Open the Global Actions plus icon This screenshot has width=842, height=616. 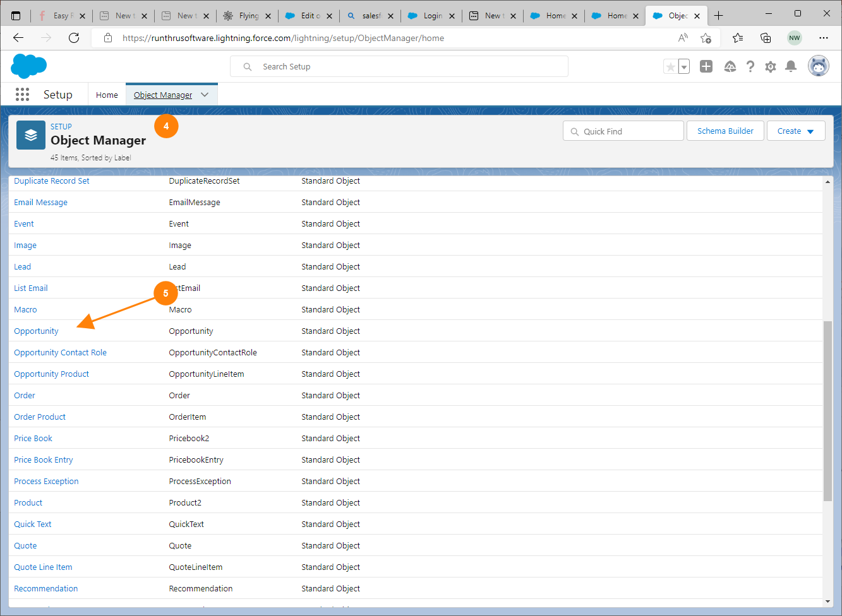coord(706,66)
